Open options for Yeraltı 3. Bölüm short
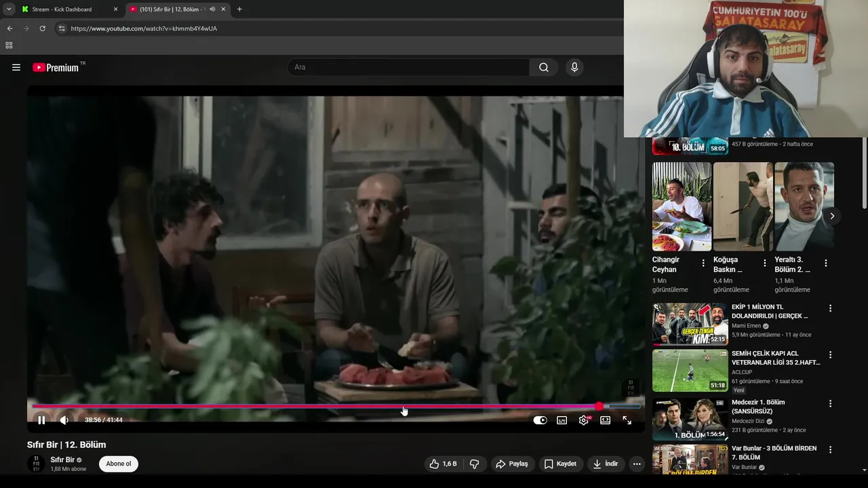Image resolution: width=868 pixels, height=488 pixels. coord(826,263)
